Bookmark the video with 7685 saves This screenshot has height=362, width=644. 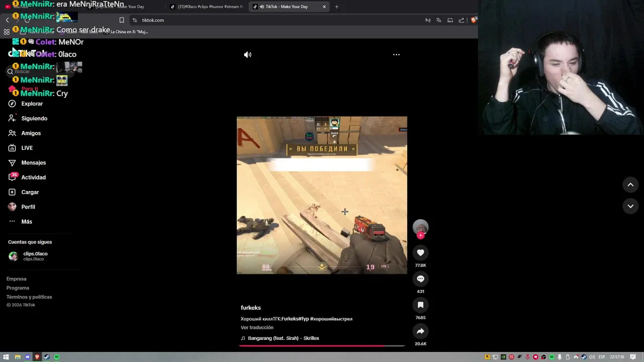pyautogui.click(x=421, y=305)
